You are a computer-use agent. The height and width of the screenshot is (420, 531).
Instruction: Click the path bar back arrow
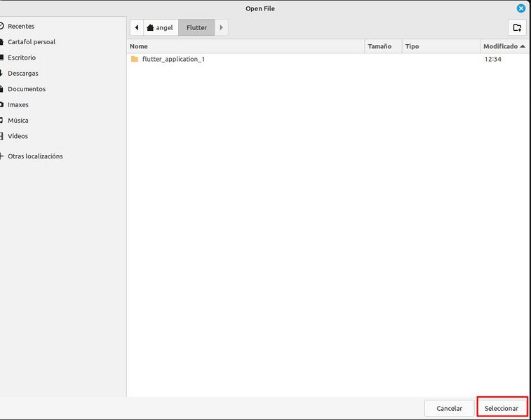137,27
